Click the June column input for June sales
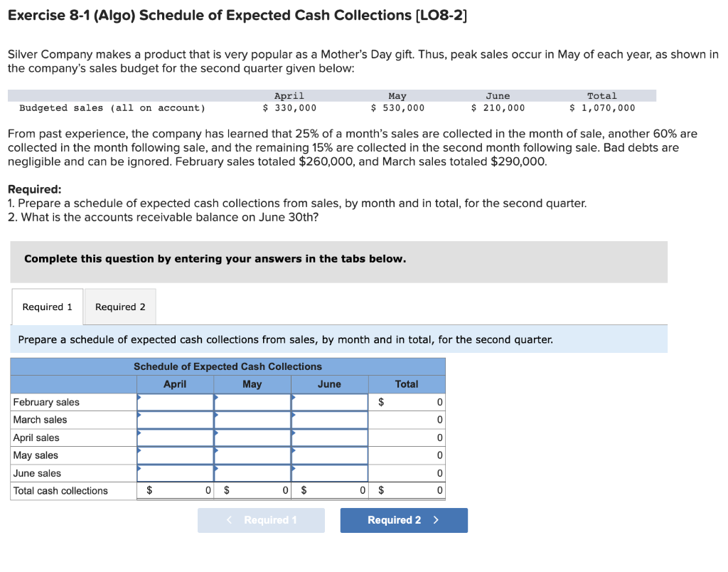 [329, 472]
